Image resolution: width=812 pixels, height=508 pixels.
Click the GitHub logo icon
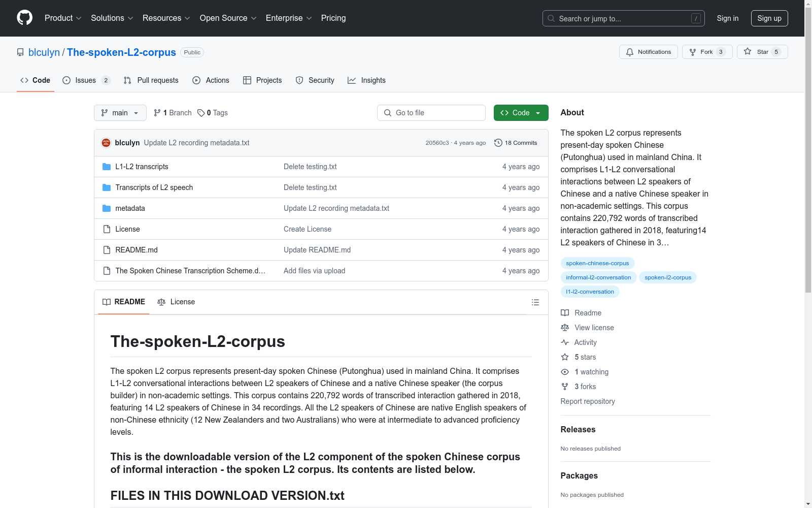[24, 18]
